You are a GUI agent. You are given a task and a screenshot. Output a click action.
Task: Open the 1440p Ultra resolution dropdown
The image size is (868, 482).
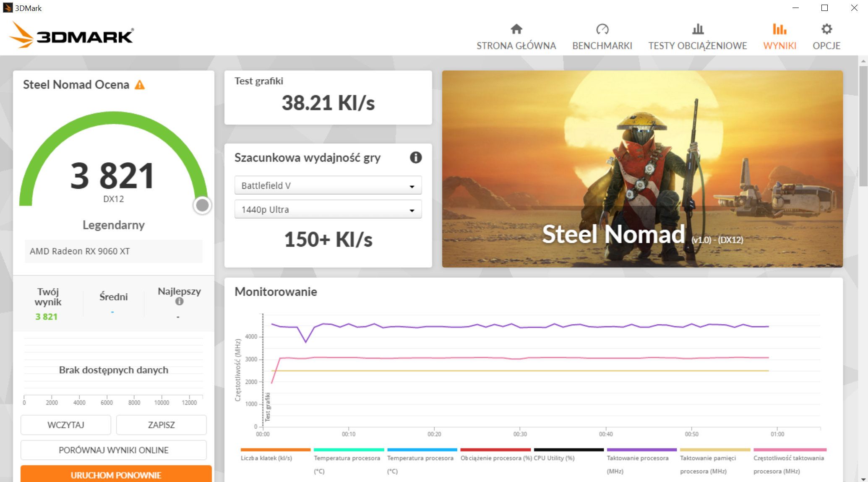coord(328,209)
